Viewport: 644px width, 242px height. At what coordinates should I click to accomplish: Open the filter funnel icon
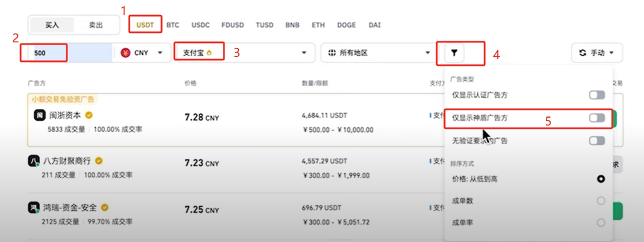454,52
